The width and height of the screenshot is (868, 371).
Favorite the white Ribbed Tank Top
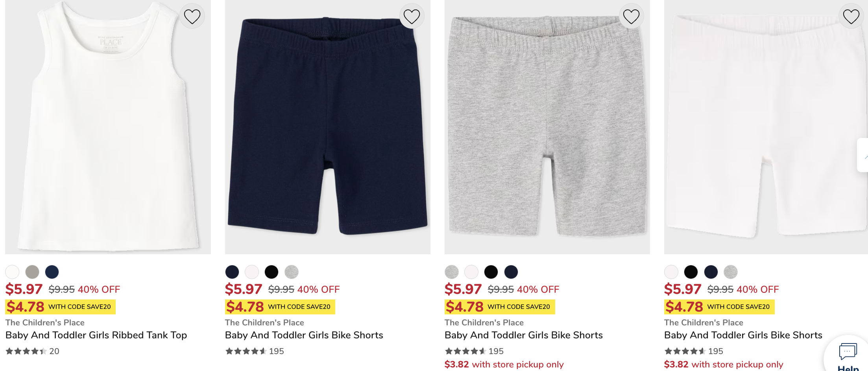point(192,17)
